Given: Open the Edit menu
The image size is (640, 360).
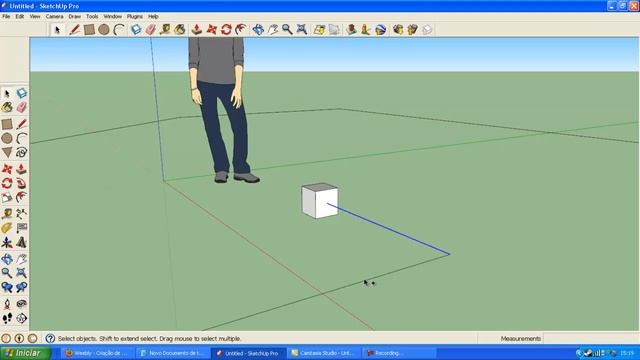Looking at the screenshot, I should [x=20, y=17].
